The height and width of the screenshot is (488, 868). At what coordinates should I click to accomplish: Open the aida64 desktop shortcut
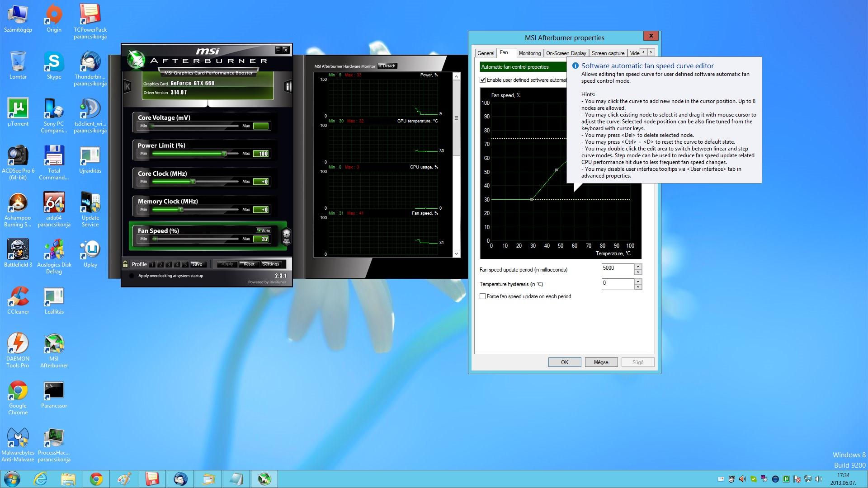pyautogui.click(x=54, y=210)
